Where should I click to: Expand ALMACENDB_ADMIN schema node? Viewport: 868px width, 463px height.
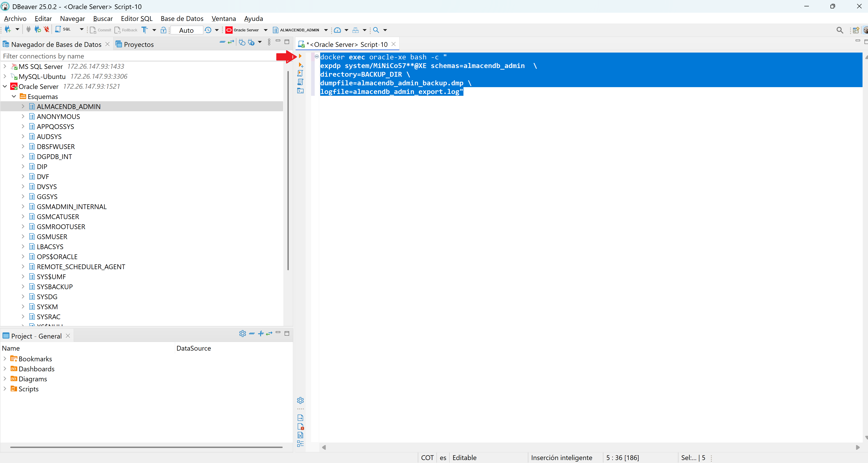coord(23,106)
